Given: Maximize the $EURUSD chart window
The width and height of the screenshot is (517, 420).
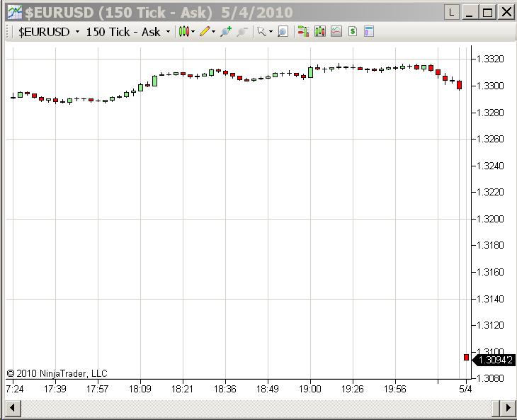Looking at the screenshot, I should tap(488, 13).
